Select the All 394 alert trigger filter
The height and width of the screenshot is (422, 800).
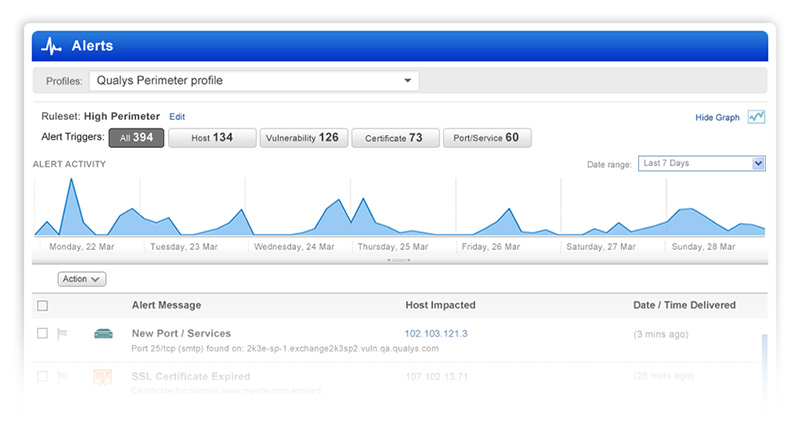(136, 138)
